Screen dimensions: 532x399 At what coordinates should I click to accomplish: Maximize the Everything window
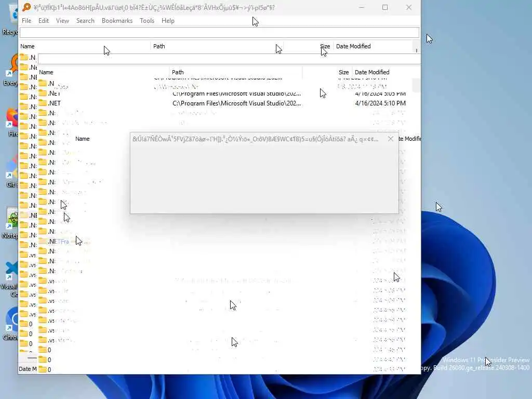(385, 7)
